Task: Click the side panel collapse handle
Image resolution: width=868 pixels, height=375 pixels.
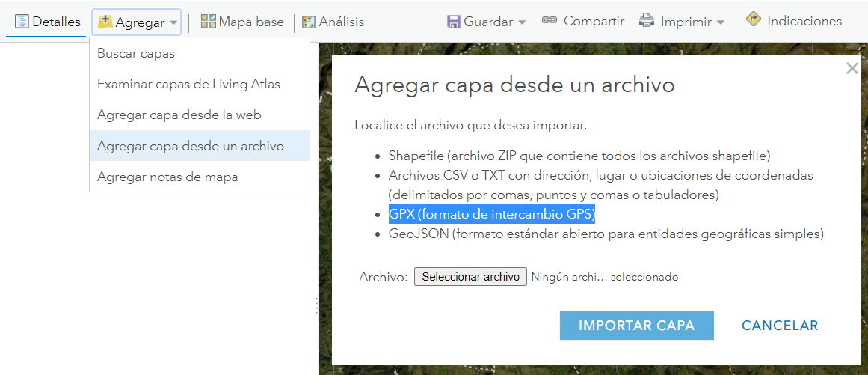Action: point(316,305)
